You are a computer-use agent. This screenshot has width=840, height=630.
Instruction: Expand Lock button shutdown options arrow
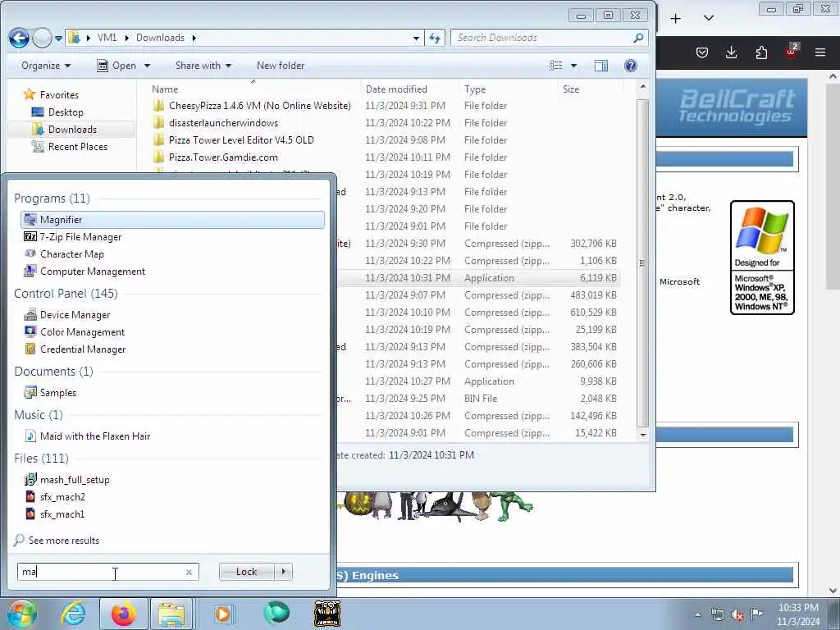[283, 572]
